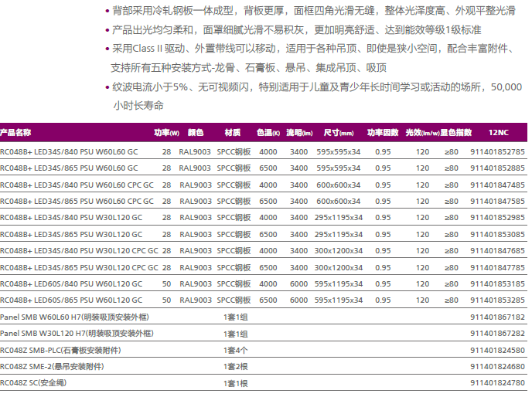Click the 功率(W) column header
Viewport: 532px width, 397px height.
[x=165, y=133]
